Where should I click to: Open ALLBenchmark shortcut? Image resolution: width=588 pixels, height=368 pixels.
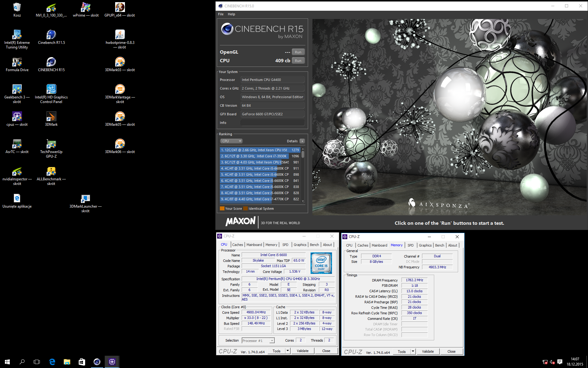(x=51, y=176)
